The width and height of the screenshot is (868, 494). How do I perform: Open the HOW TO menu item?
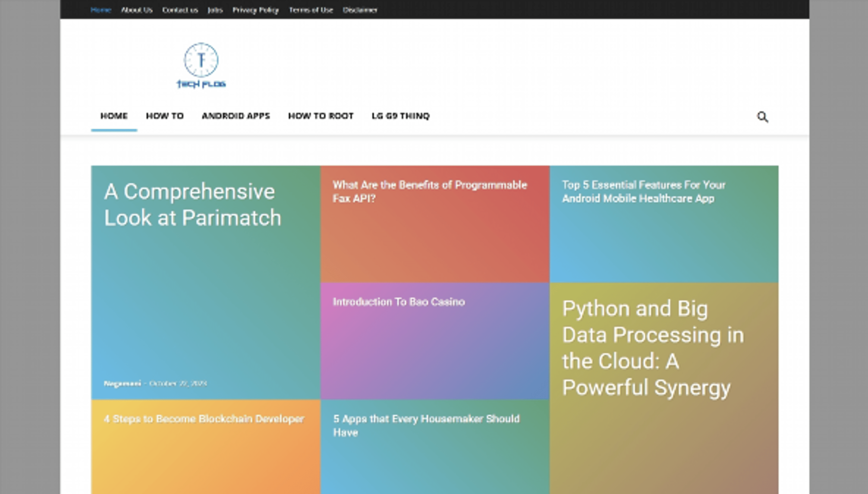point(165,116)
